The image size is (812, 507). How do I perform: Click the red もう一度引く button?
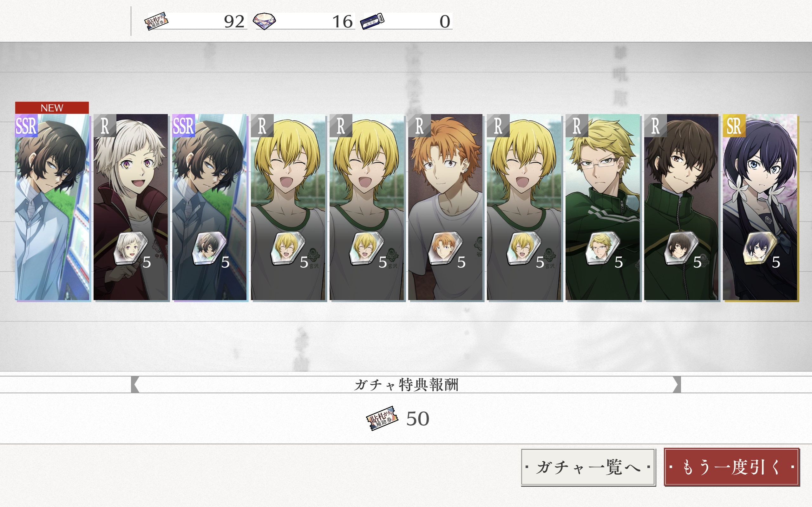[x=731, y=467]
